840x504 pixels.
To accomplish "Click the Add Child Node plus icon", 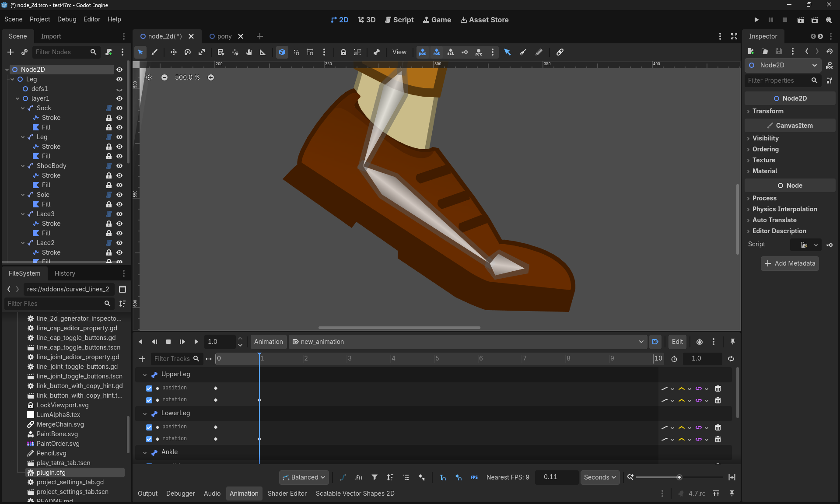I will pyautogui.click(x=10, y=52).
